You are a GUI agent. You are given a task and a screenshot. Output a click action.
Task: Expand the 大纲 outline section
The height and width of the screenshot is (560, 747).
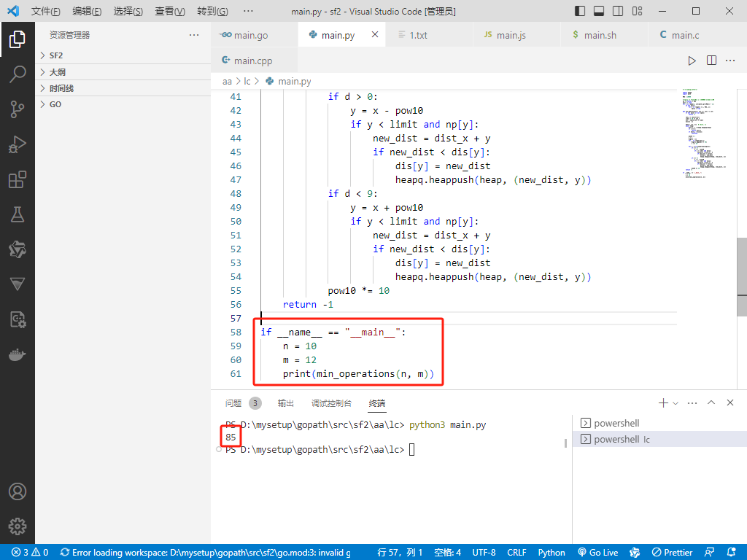point(123,72)
